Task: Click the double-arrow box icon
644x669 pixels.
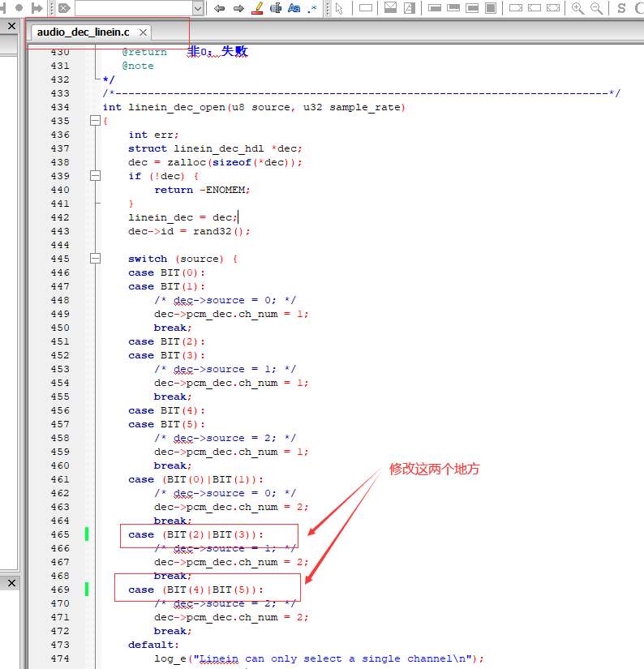Action: tap(553, 7)
